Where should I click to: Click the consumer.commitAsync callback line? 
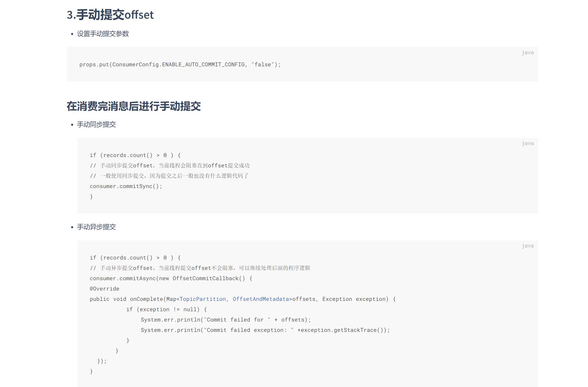[171, 278]
